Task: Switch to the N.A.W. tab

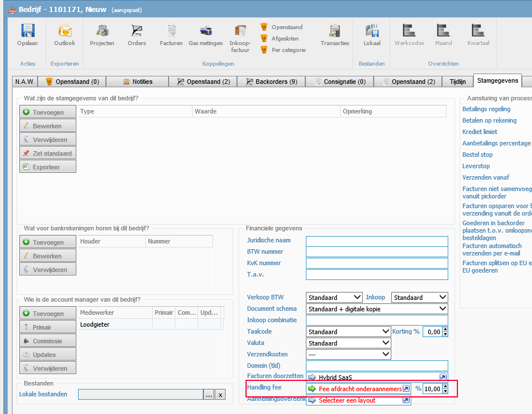Action: [x=25, y=82]
